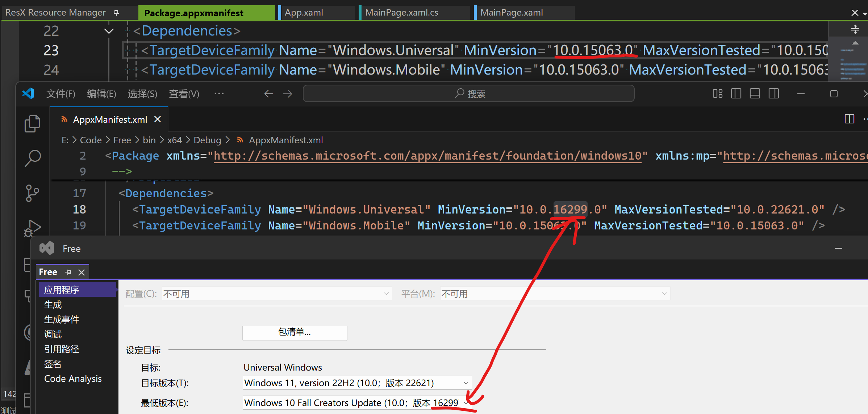Expand the 配置 combo box
This screenshot has width=868, height=414.
(x=386, y=293)
